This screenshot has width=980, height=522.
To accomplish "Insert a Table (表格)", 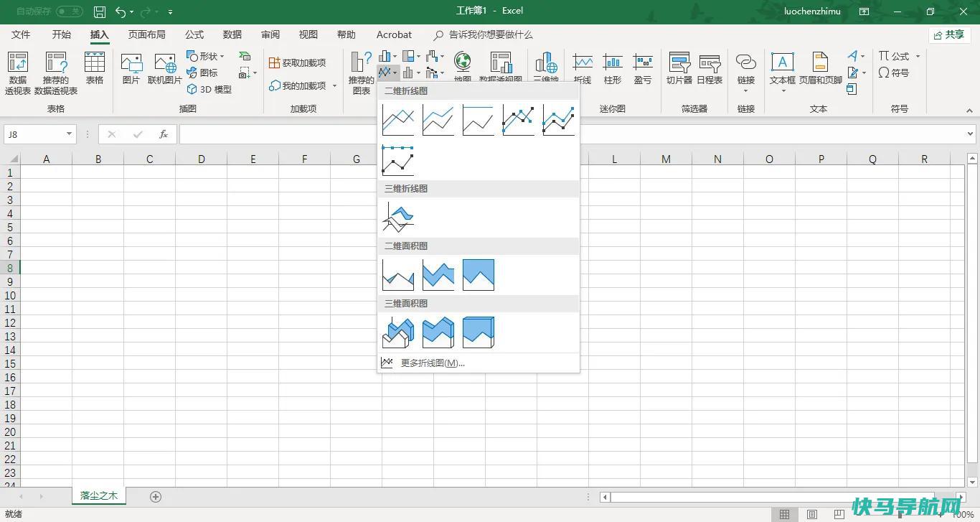I will 95,69.
